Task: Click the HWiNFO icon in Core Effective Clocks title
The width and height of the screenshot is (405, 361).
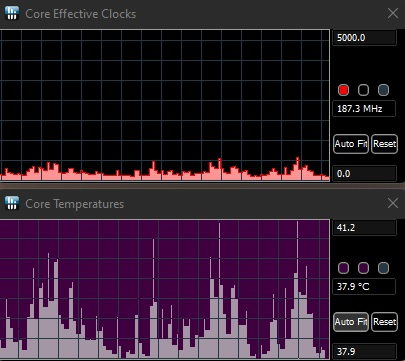Action: (12, 13)
